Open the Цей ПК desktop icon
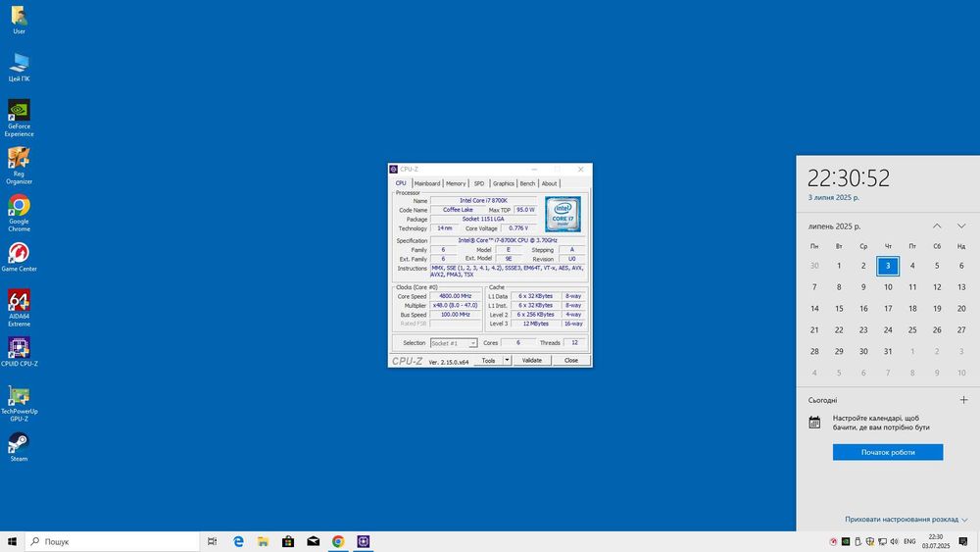 tap(19, 67)
